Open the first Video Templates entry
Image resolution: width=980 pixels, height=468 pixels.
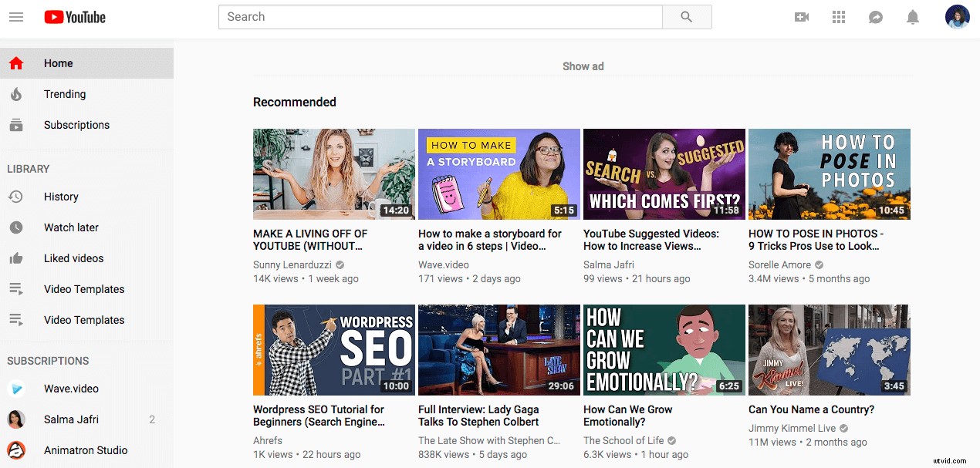click(x=84, y=289)
